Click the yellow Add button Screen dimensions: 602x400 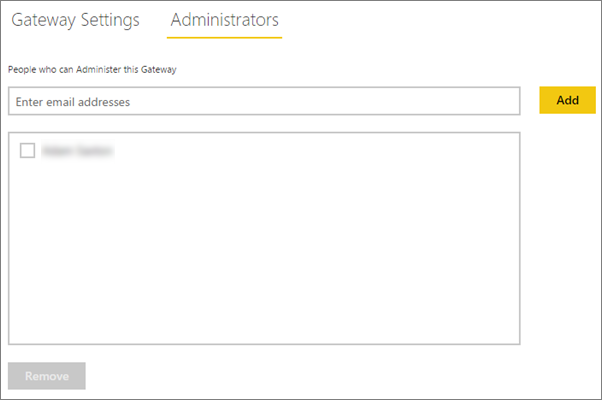567,100
